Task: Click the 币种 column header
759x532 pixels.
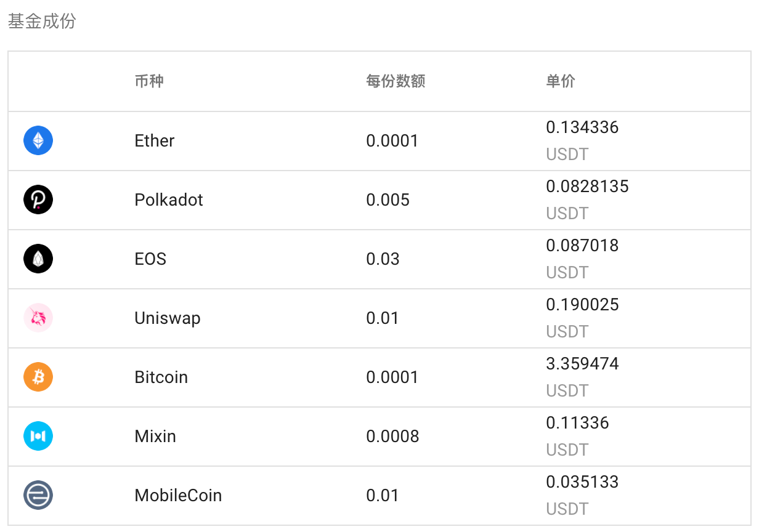Action: 149,81
